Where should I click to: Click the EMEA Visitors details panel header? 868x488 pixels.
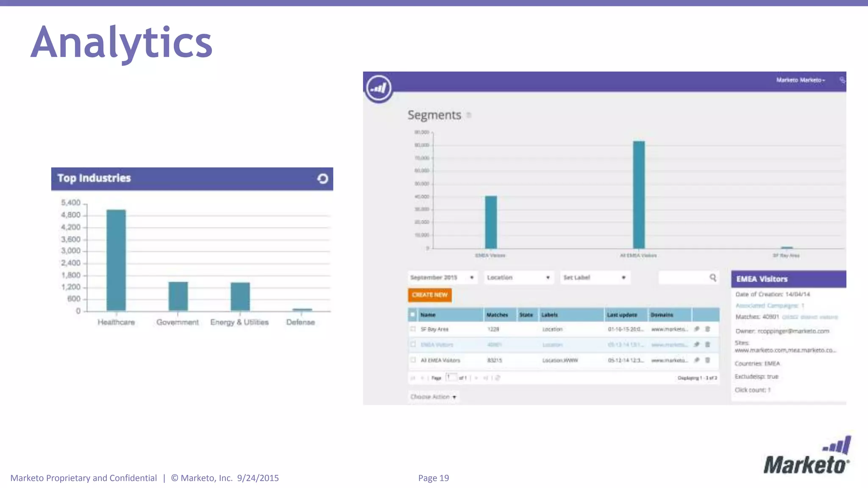[x=788, y=279]
